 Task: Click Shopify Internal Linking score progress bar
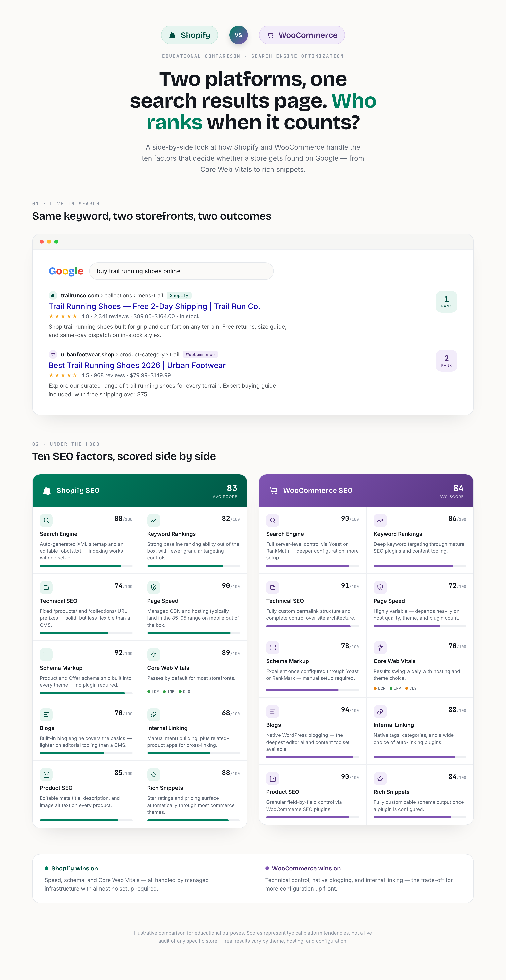click(193, 753)
